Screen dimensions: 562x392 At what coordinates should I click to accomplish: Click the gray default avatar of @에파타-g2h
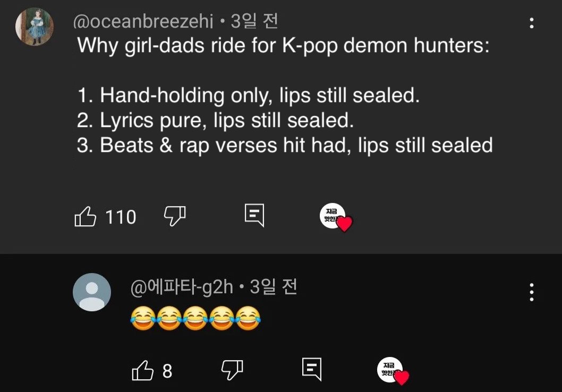[92, 292]
